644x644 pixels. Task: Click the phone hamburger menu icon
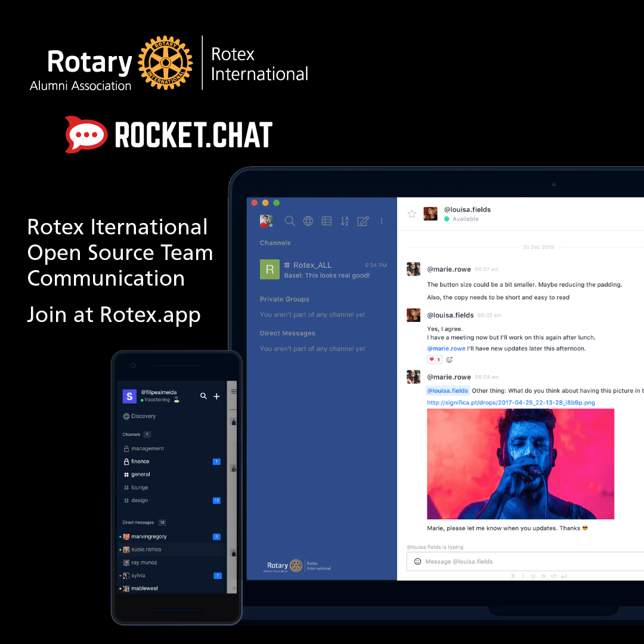pos(234,391)
